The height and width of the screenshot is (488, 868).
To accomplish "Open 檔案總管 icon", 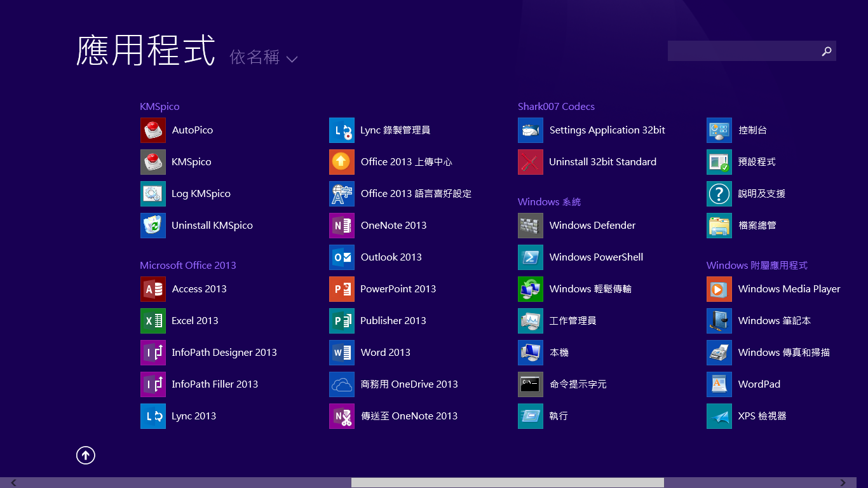I will (719, 226).
